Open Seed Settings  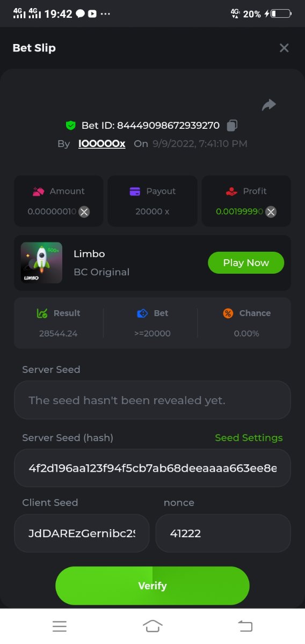coord(249,438)
